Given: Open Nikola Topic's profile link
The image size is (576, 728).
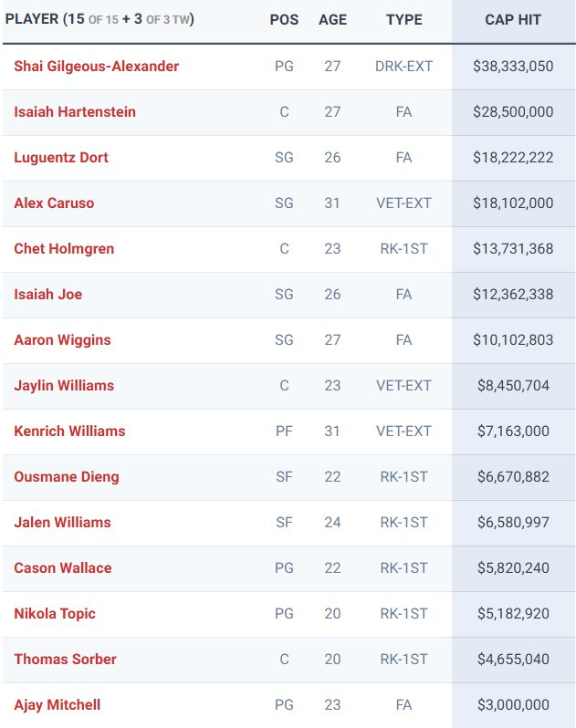Looking at the screenshot, I should coord(55,614).
